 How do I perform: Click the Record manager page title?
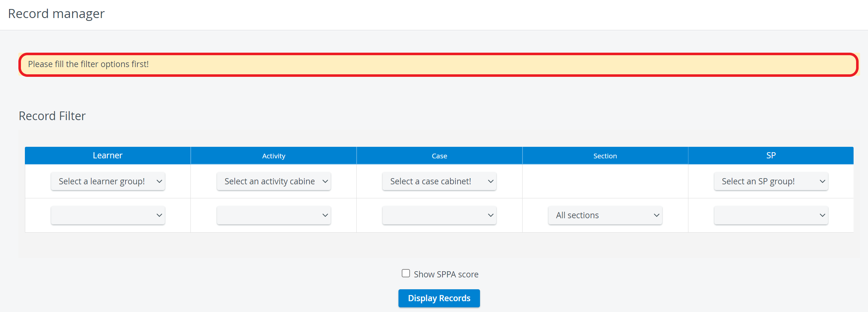pos(56,14)
